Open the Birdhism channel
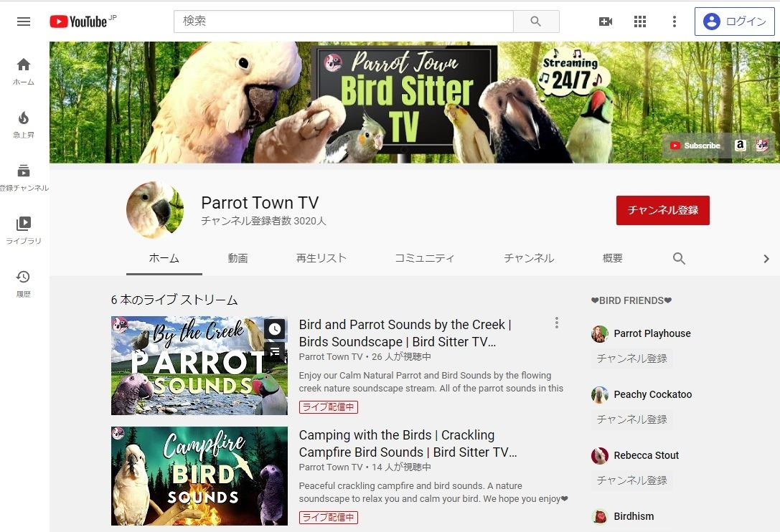 tap(634, 517)
